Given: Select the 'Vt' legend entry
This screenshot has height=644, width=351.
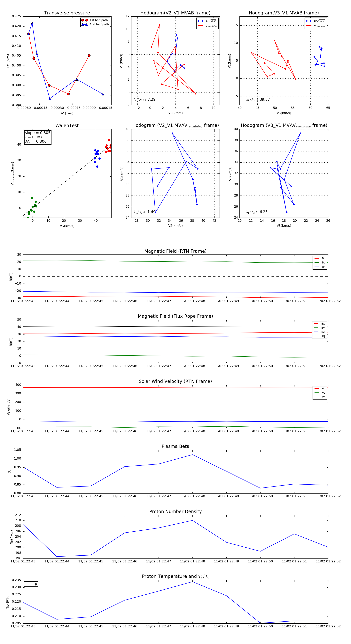Looking at the screenshot, I should tap(320, 393).
